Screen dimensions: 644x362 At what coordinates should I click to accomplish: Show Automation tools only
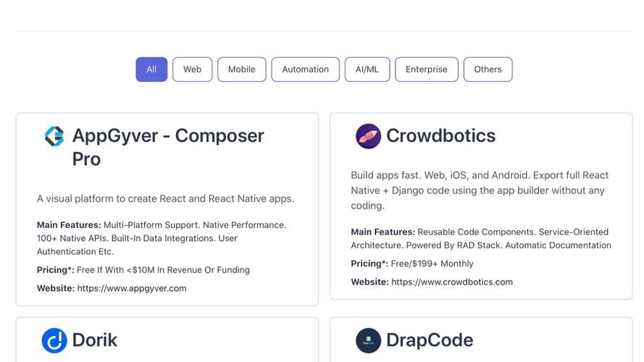[305, 70]
